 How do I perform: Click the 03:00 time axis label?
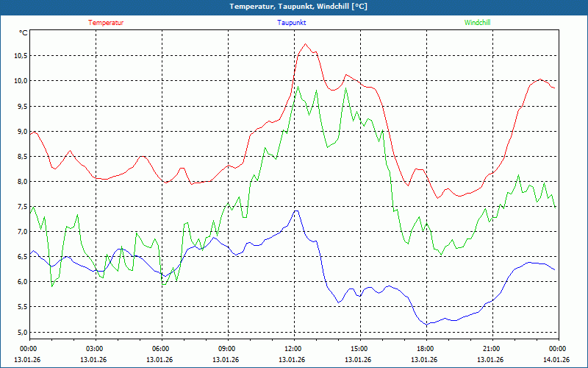pos(94,349)
